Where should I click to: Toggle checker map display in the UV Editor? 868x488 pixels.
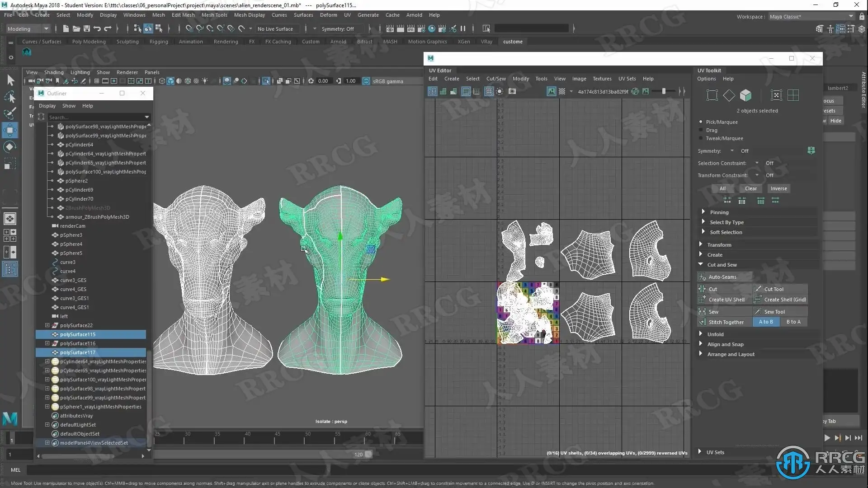coord(561,91)
